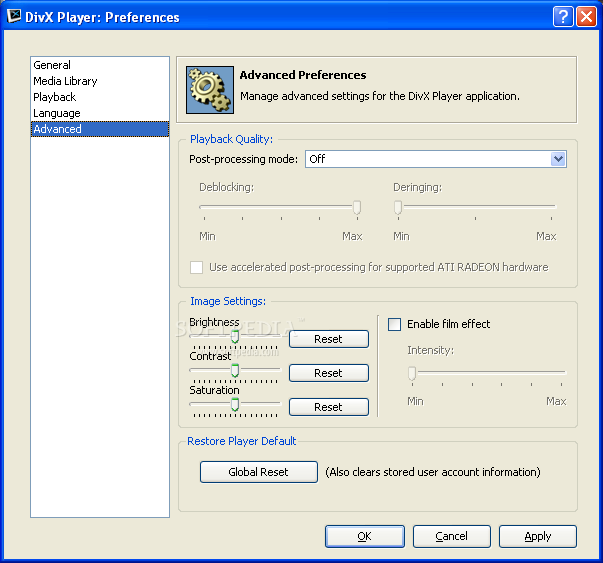The height and width of the screenshot is (563, 603).
Task: Click the title bar Help question mark
Action: 563,17
